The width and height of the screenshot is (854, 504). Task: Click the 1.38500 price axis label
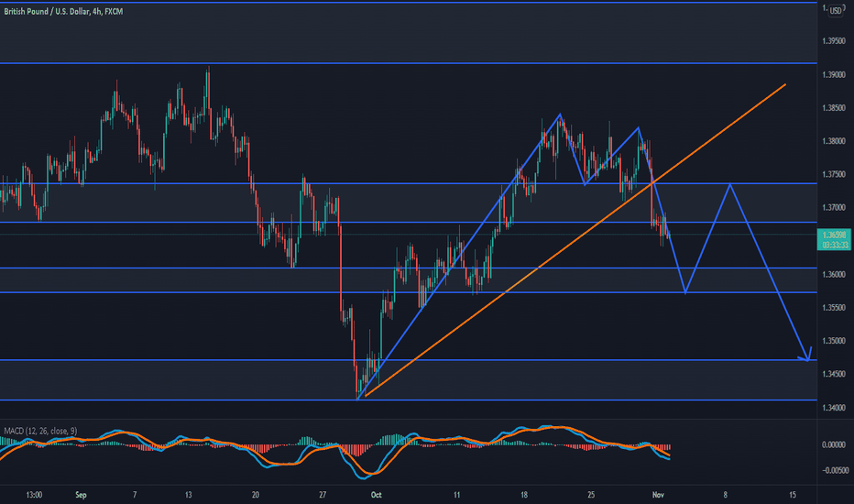(x=834, y=108)
